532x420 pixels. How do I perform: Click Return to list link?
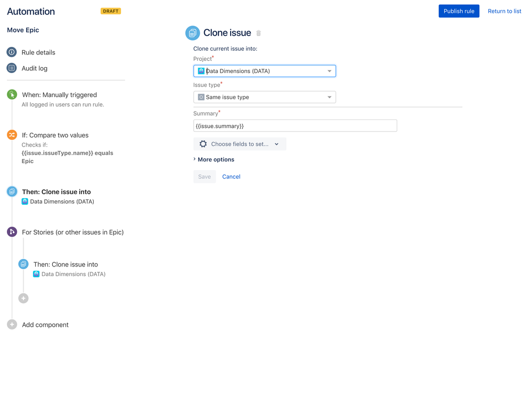pos(504,11)
